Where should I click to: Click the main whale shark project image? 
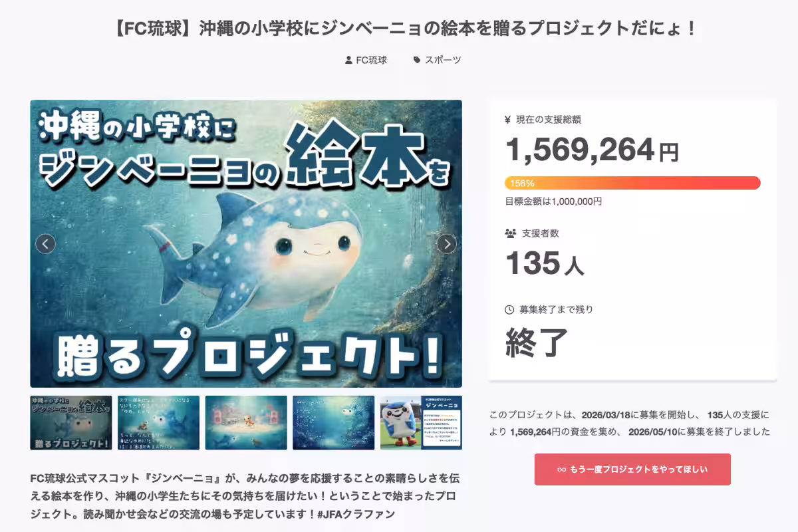[246, 244]
